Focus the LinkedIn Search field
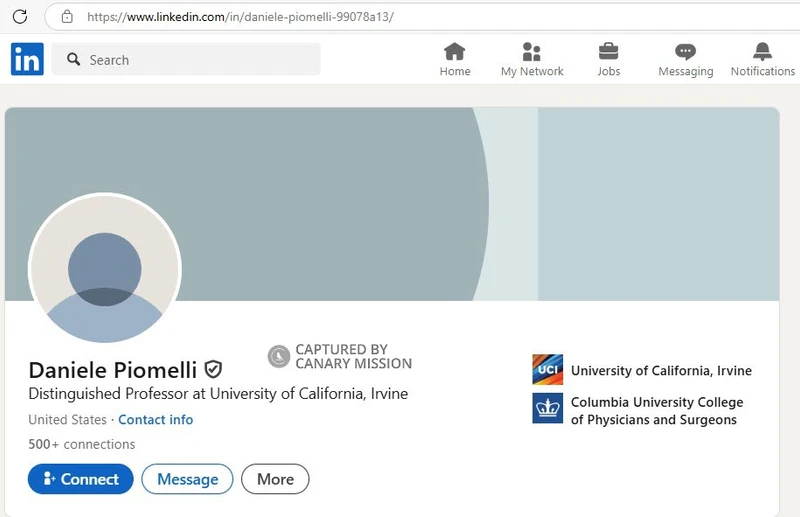 pos(186,59)
